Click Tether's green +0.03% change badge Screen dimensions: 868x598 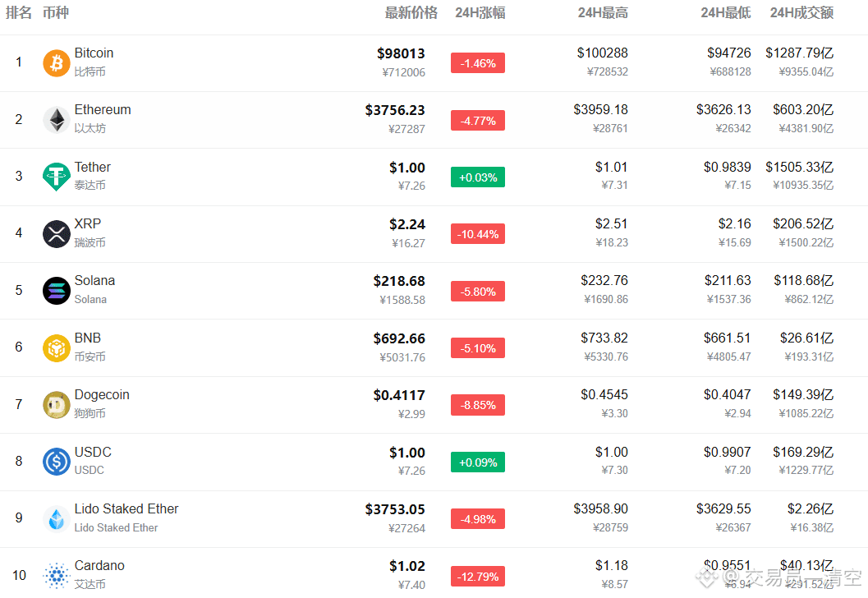[x=477, y=177]
